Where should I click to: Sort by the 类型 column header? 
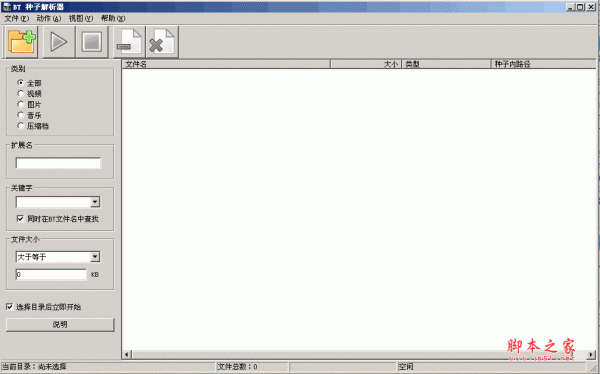coord(446,64)
